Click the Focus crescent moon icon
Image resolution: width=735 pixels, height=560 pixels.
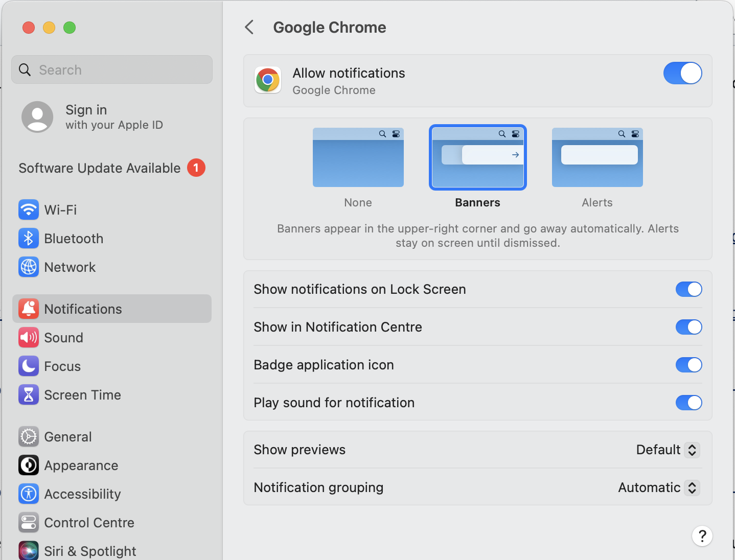point(29,366)
